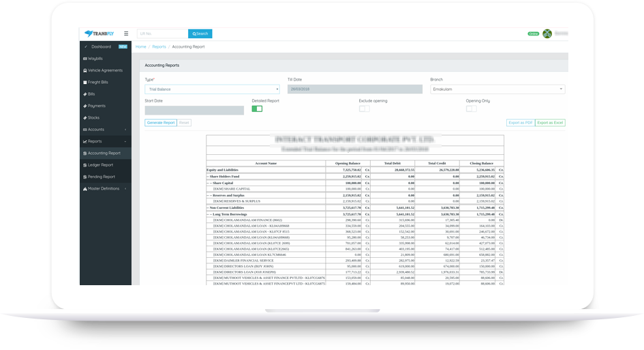
Task: Export the report as Excel
Action: 550,123
